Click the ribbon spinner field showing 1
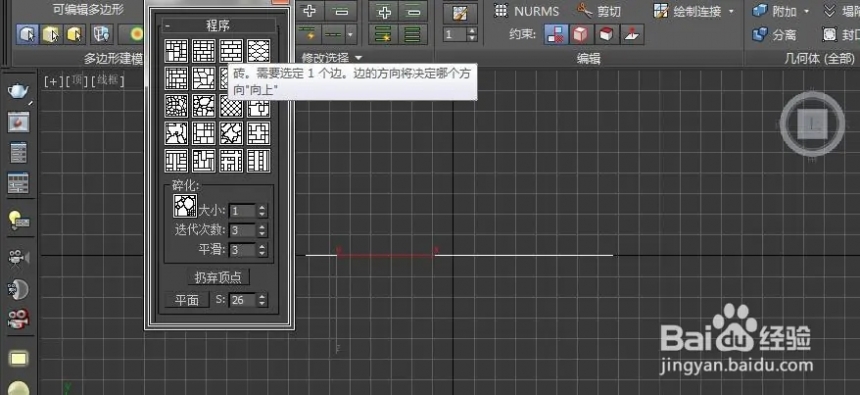 (455, 35)
